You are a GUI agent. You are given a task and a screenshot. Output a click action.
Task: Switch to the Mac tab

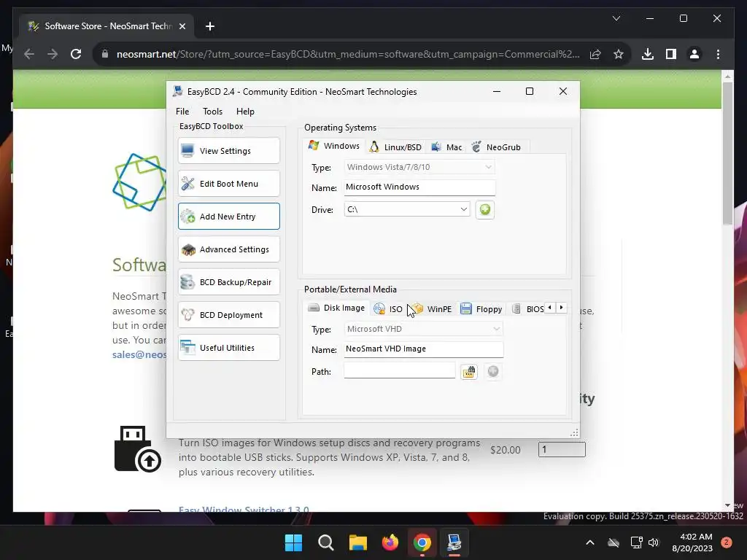pos(446,147)
